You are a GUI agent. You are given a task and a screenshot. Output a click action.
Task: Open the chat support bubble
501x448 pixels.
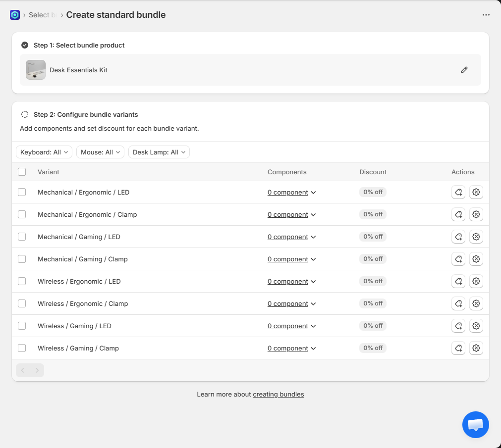pyautogui.click(x=475, y=425)
